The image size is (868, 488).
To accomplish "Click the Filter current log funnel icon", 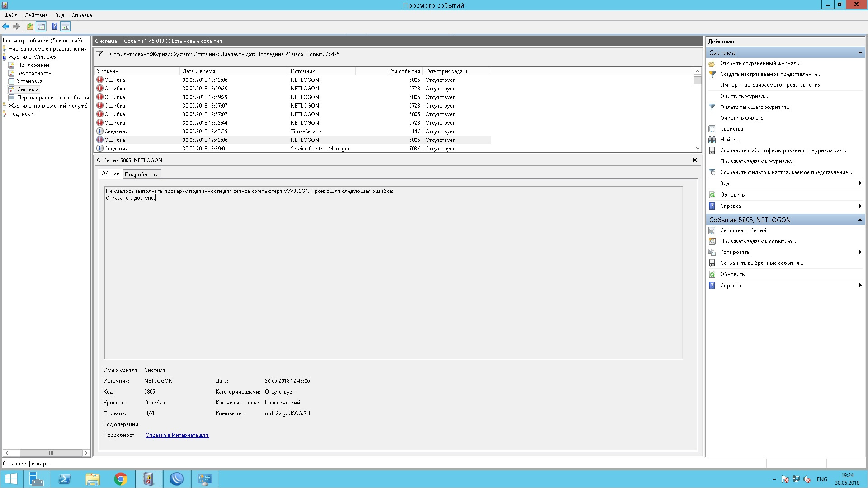I will coord(712,107).
